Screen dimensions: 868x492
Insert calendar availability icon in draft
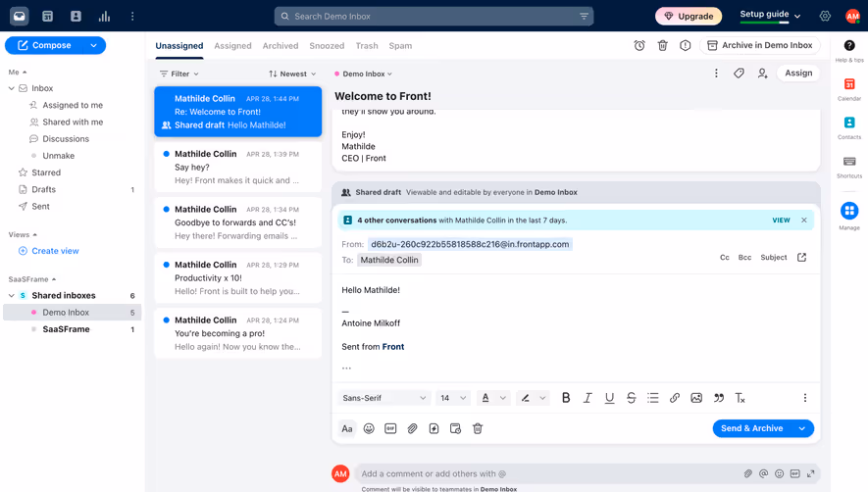coord(456,428)
